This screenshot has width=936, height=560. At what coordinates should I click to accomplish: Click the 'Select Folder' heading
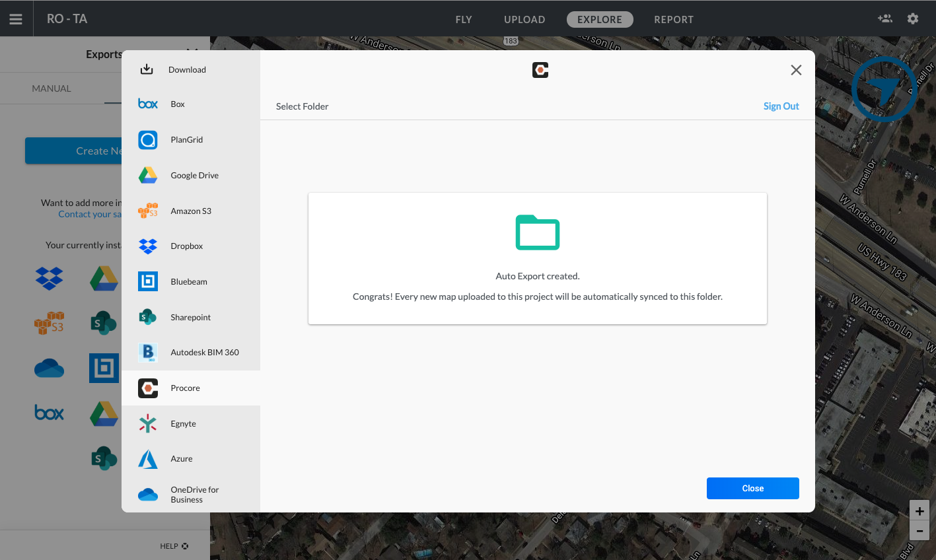tap(302, 106)
